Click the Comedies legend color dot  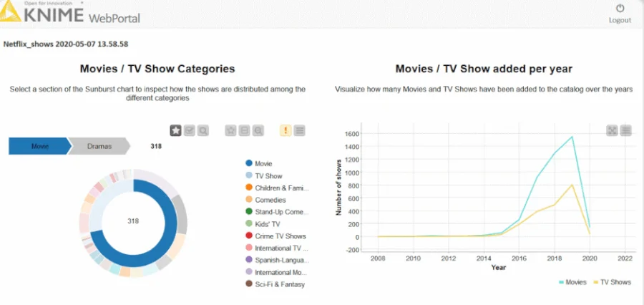coord(248,200)
